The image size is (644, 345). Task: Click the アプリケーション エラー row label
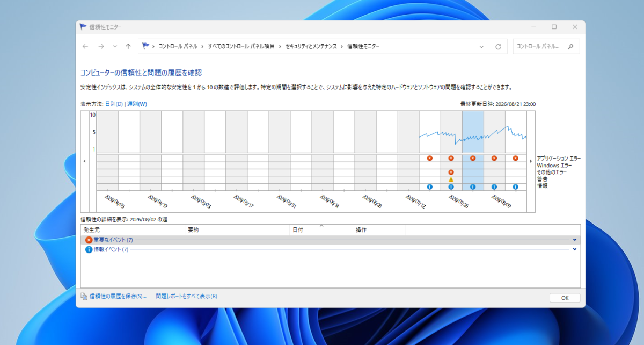click(559, 159)
